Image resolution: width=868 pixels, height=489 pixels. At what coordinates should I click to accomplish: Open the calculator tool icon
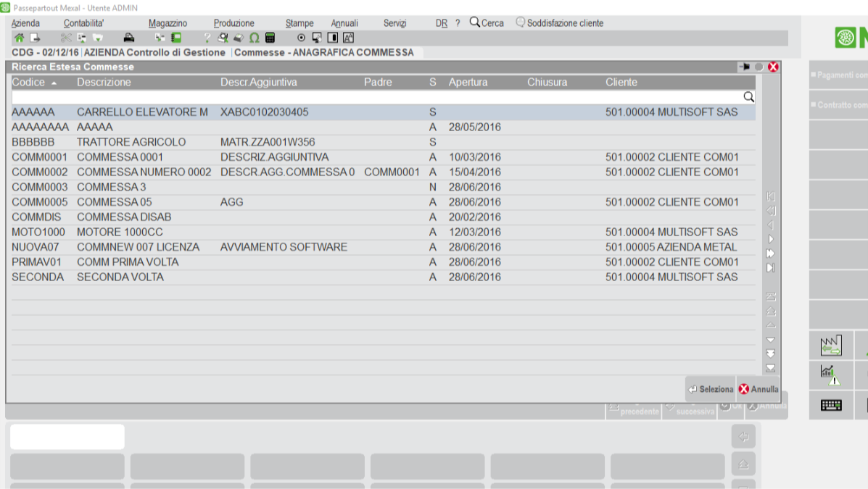(x=270, y=38)
